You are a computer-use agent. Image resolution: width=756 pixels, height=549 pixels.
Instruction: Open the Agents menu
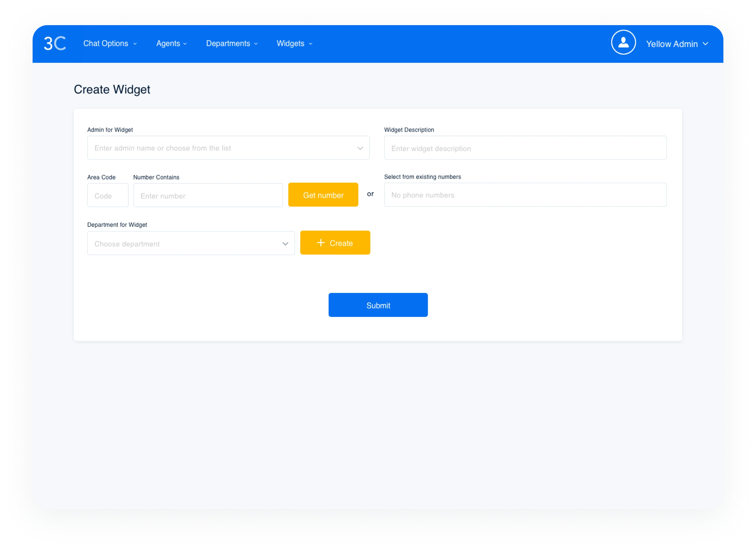(x=168, y=43)
